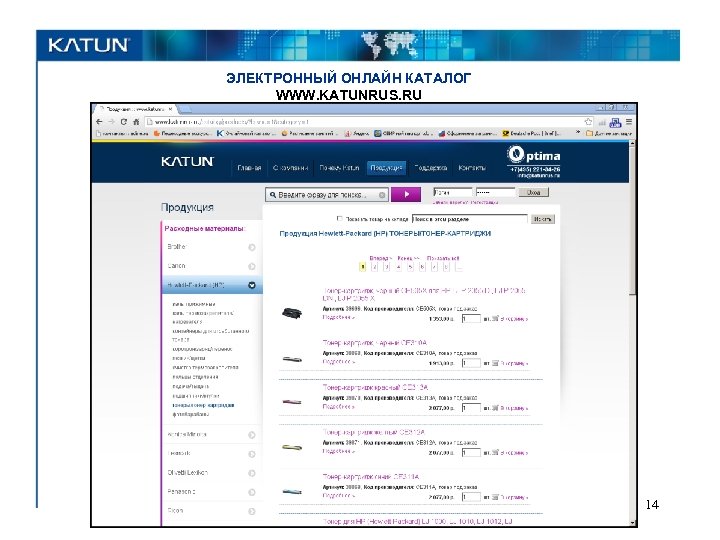Image resolution: width=720 pixels, height=540 pixels.
Task: Show hidden bookmarks with the double chevron
Action: (578, 133)
